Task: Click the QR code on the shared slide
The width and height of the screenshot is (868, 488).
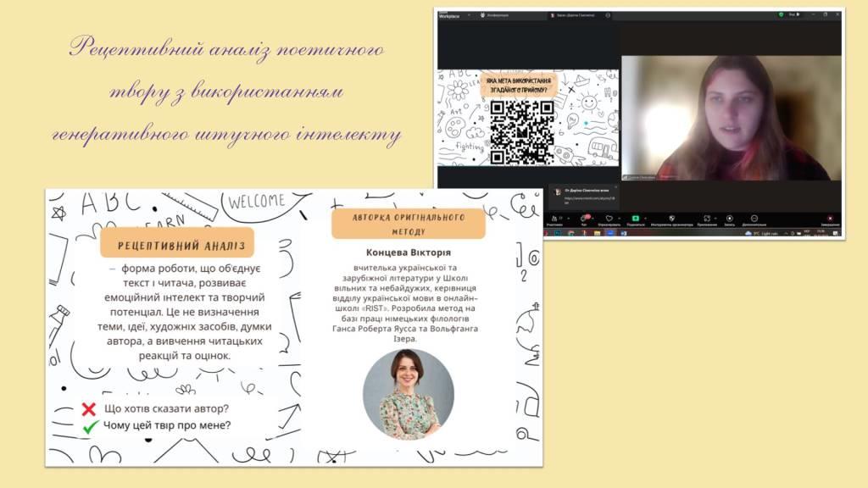Action: (522, 131)
